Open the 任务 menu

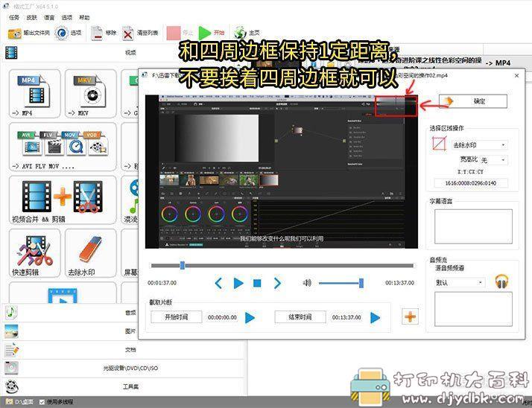14,17
